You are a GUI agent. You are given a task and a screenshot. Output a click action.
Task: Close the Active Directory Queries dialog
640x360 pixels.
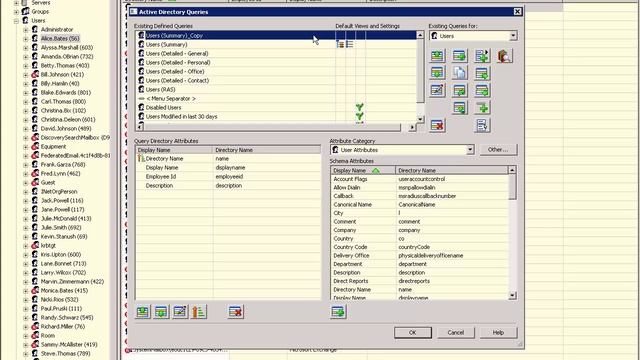(517, 12)
